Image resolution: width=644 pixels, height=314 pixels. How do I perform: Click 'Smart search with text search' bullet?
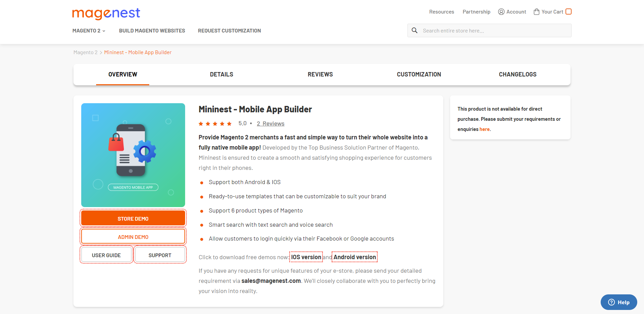pos(271,225)
